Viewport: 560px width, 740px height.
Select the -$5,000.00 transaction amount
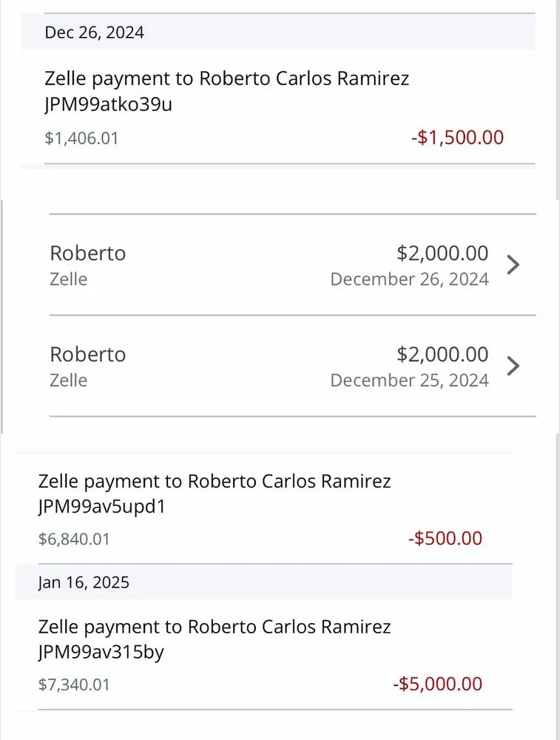437,684
